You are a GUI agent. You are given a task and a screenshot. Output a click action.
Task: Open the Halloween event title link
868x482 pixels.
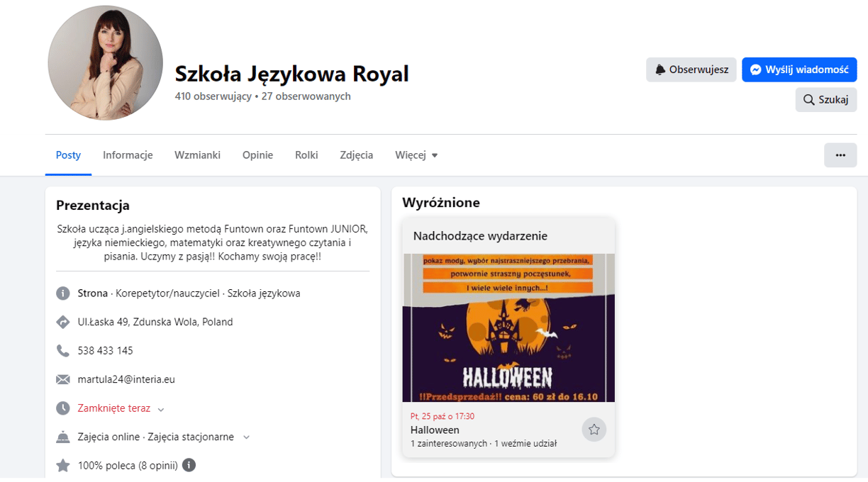point(435,430)
